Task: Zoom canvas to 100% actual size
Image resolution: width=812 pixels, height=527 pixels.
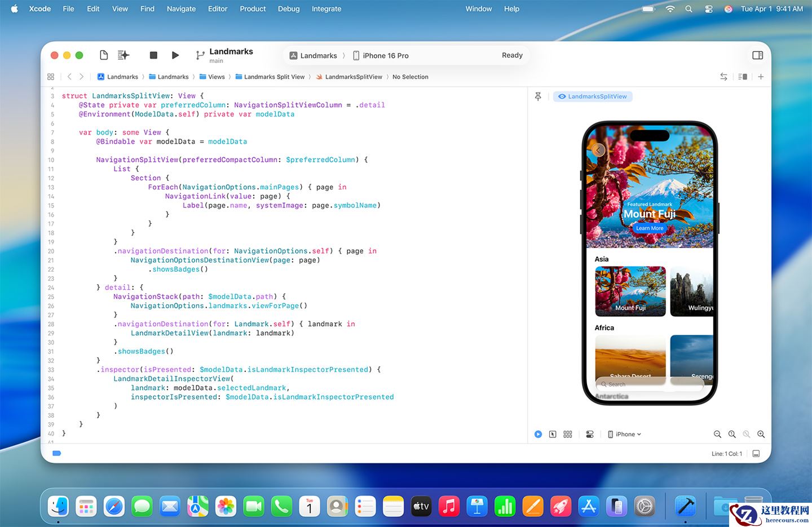Action: tap(732, 435)
